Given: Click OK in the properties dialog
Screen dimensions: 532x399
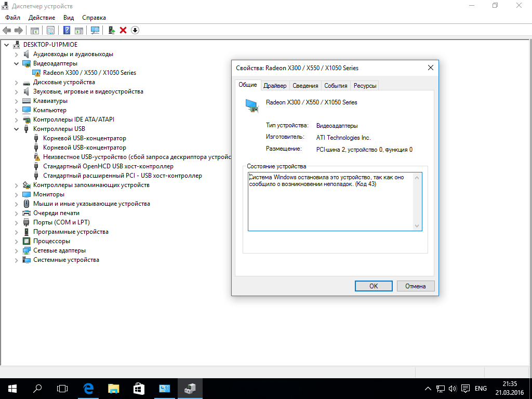Looking at the screenshot, I should click(x=374, y=286).
